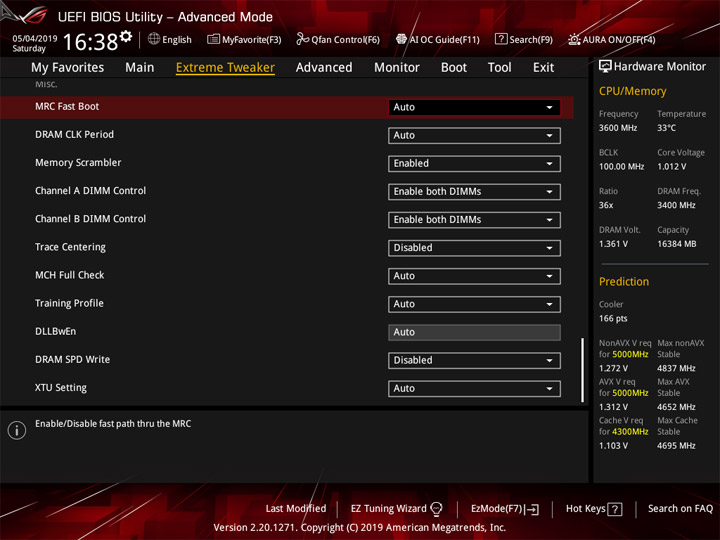
Task: Click Search on FAQ link
Action: 681,509
